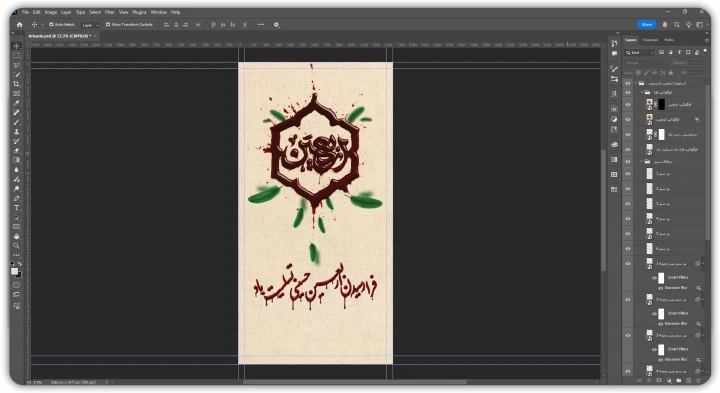Screen dimensions: 720x393
Task: Open the Window menu
Action: 158,12
